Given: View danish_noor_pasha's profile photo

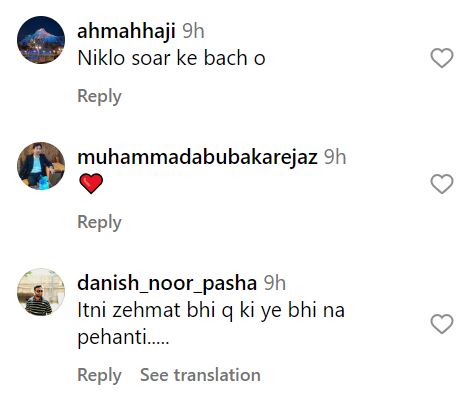Looking at the screenshot, I should 41,292.
